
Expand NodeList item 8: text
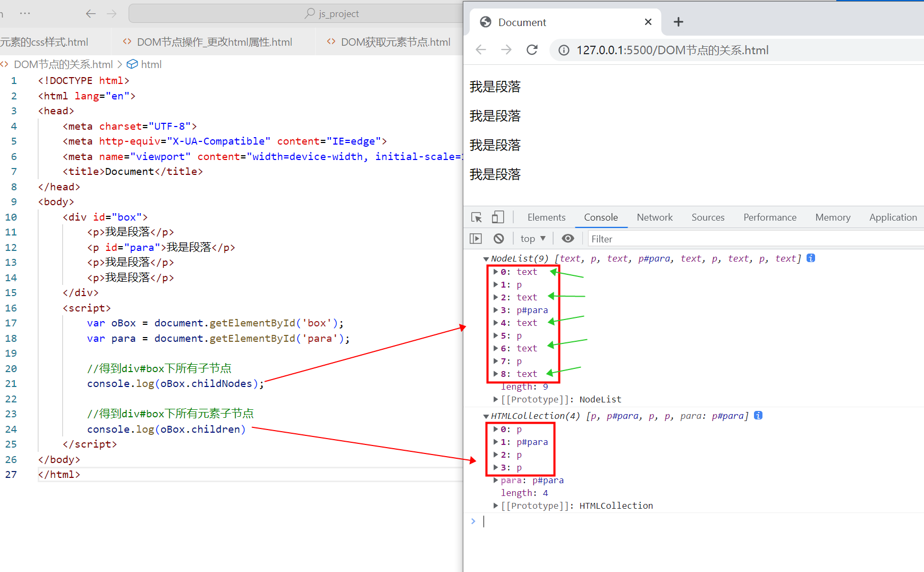pos(495,374)
